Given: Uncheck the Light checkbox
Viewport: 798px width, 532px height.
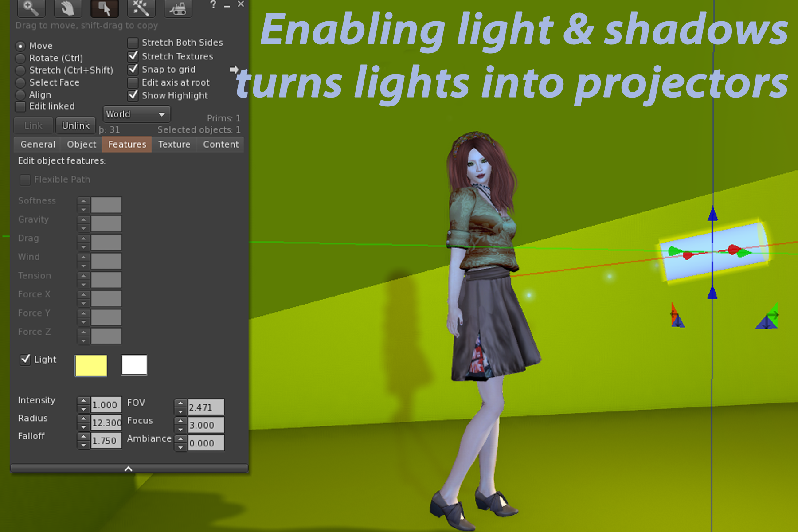Looking at the screenshot, I should coord(25,359).
